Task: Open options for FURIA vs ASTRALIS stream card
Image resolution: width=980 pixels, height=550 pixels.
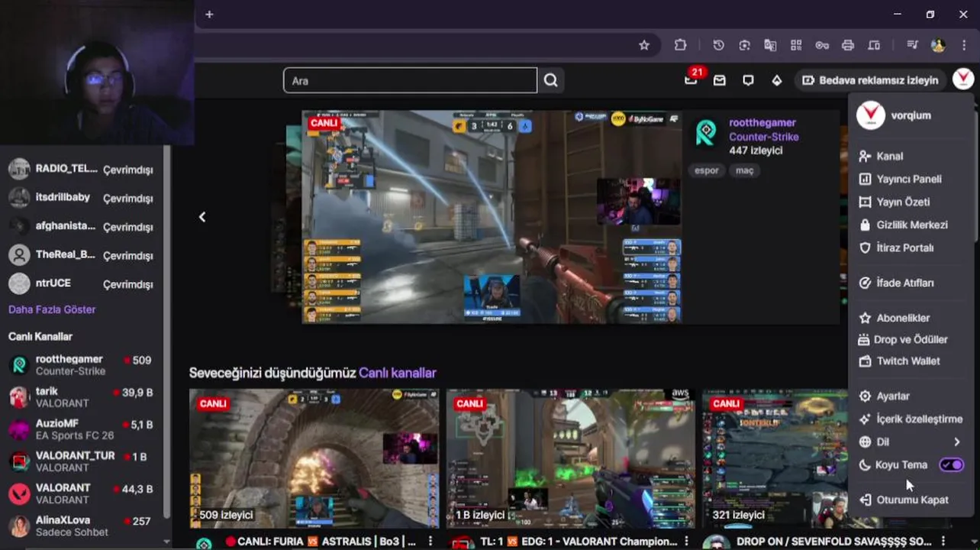Action: click(430, 542)
